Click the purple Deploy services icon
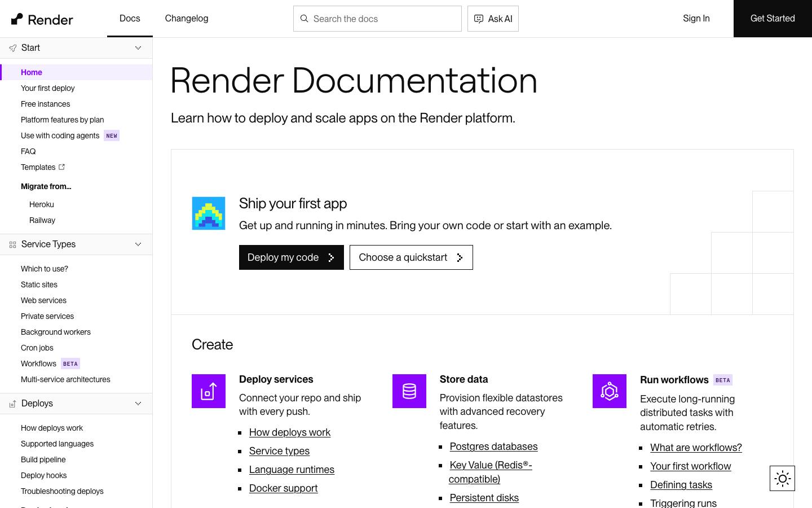Image resolution: width=812 pixels, height=508 pixels. pos(209,391)
